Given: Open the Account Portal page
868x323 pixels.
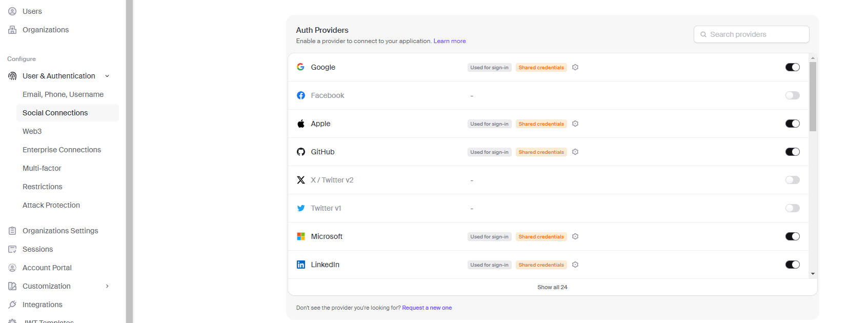Looking at the screenshot, I should coord(47,268).
